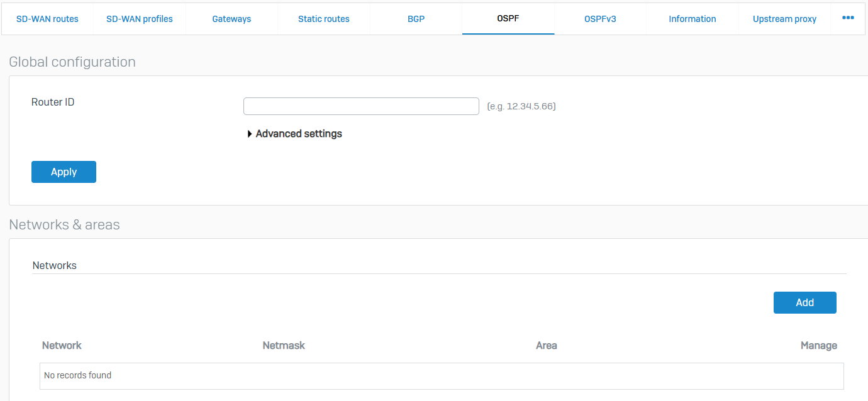Open the more tabs ellipsis menu

click(x=848, y=18)
